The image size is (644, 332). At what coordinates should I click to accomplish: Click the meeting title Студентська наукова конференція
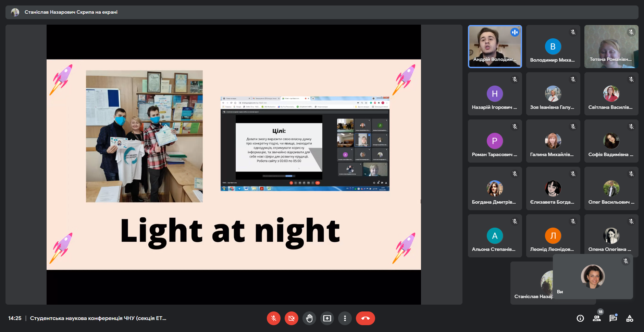pos(98,318)
